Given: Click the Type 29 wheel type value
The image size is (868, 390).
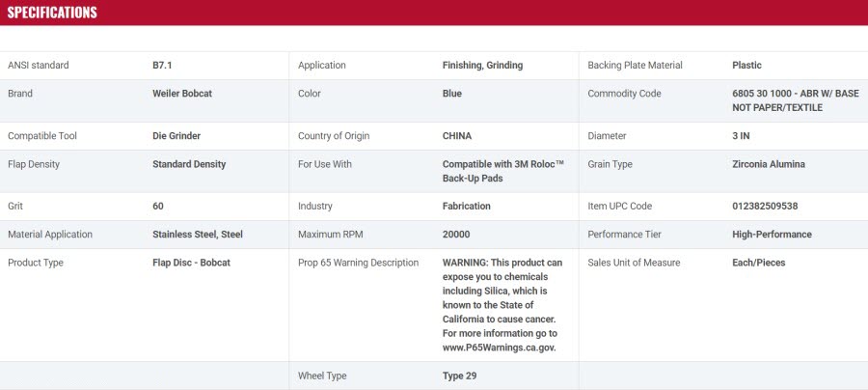Looking at the screenshot, I should (459, 376).
